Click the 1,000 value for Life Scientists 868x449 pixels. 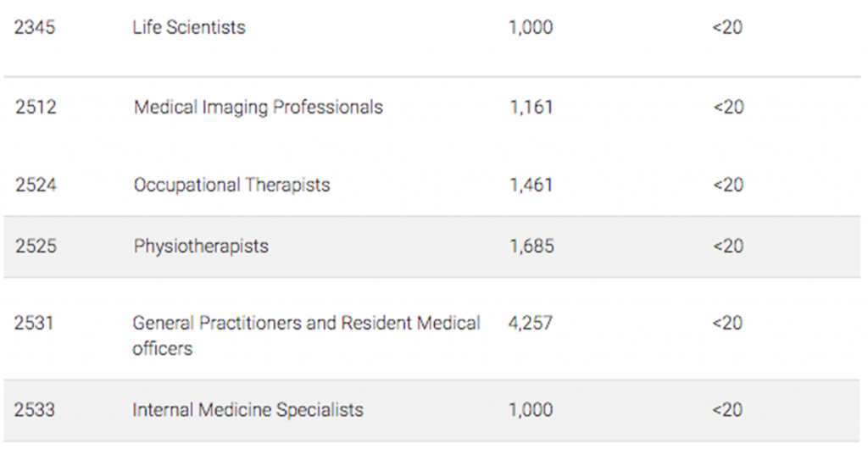click(531, 28)
